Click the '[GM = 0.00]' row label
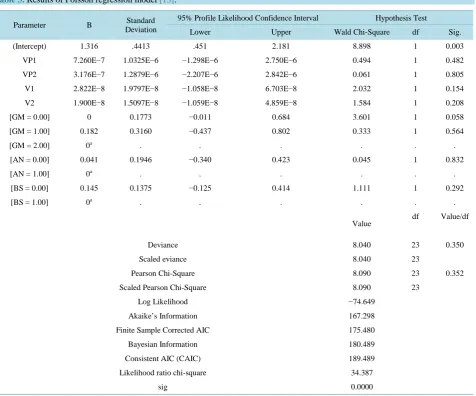The image size is (476, 396). (x=29, y=117)
